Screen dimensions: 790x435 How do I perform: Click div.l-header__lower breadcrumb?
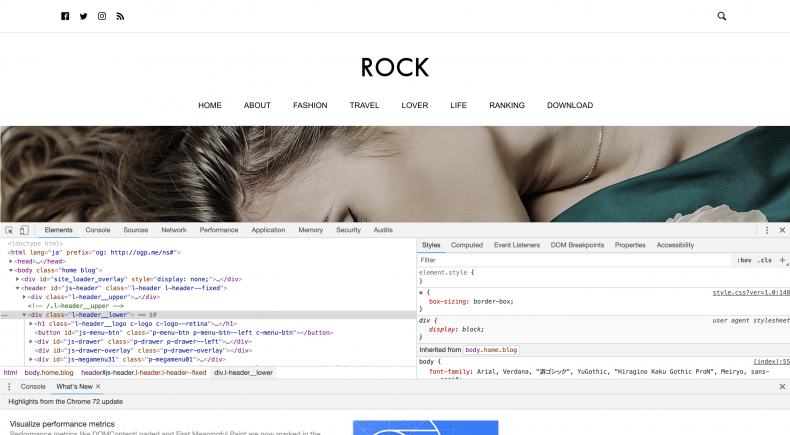243,373
